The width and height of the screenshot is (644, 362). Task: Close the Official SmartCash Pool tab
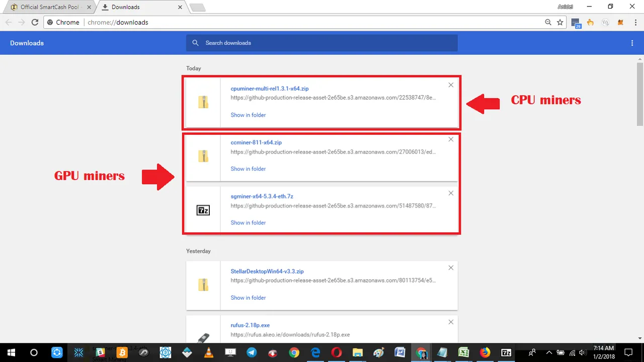click(x=88, y=7)
